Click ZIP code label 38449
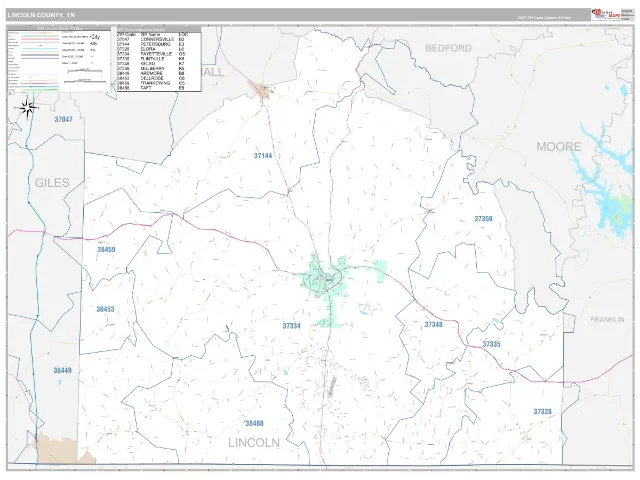This screenshot has height=480, width=640. [62, 371]
